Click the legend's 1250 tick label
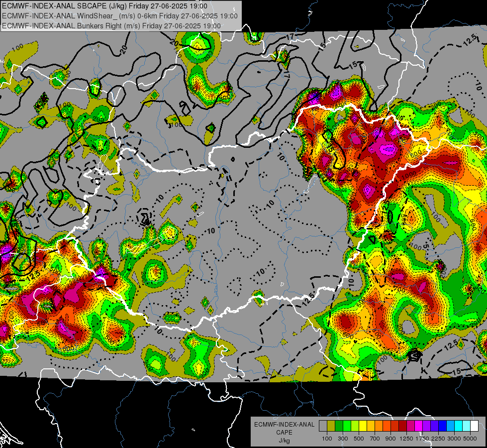Image resolution: width=487 pixels, height=448 pixels. [406, 439]
